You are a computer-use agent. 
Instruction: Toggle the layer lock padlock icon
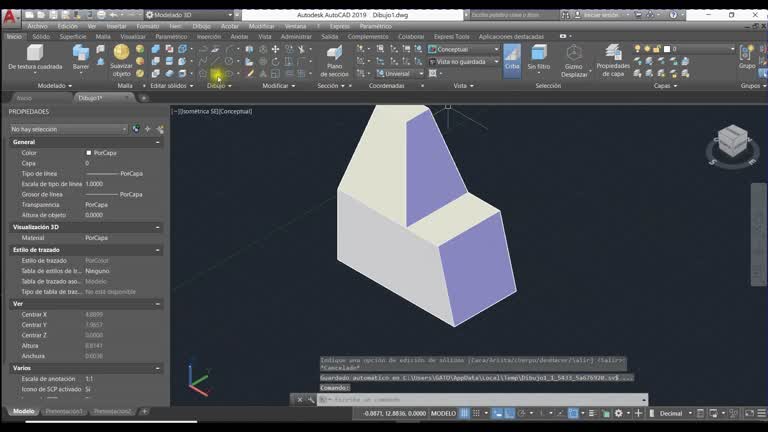[656, 48]
